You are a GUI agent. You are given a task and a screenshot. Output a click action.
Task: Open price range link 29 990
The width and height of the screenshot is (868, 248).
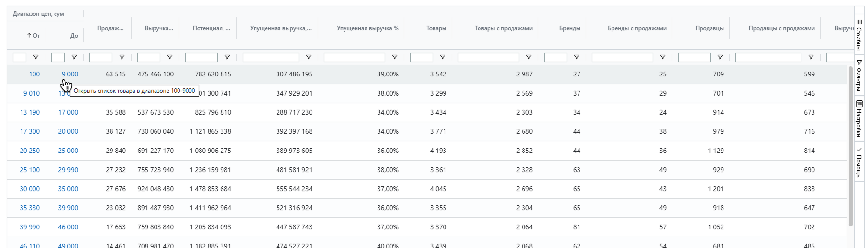(68, 170)
